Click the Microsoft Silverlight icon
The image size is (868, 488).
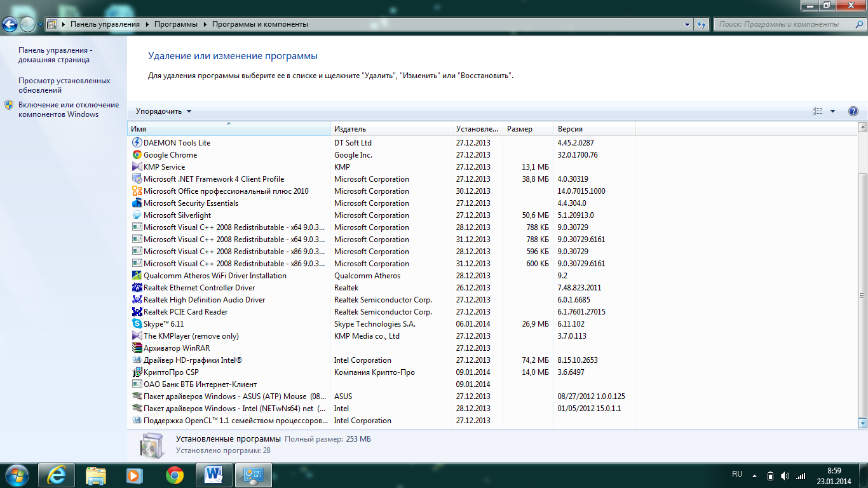pyautogui.click(x=137, y=215)
